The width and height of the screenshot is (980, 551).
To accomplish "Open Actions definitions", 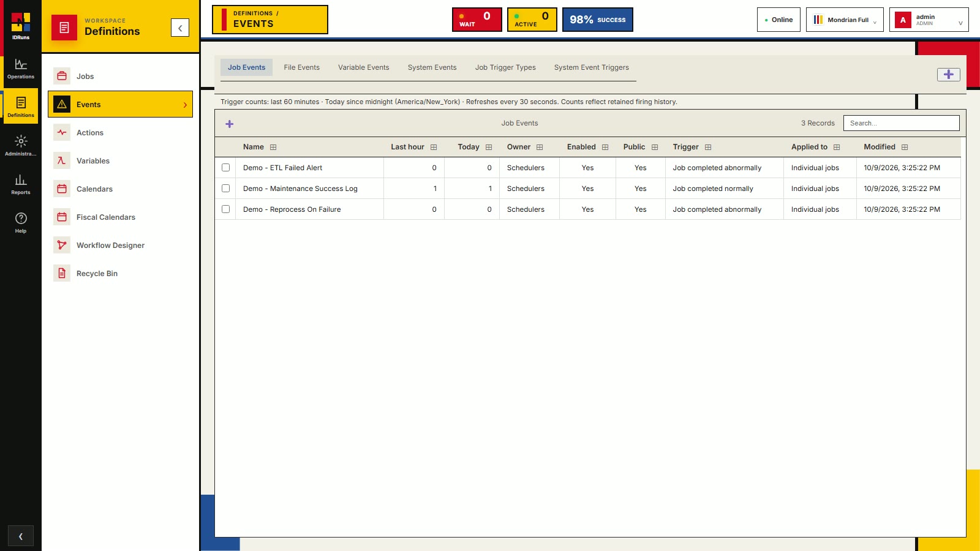I will coord(120,133).
